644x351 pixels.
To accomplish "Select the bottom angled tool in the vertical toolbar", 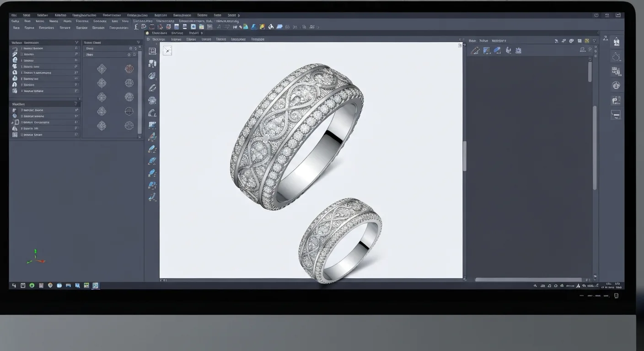I will click(152, 197).
